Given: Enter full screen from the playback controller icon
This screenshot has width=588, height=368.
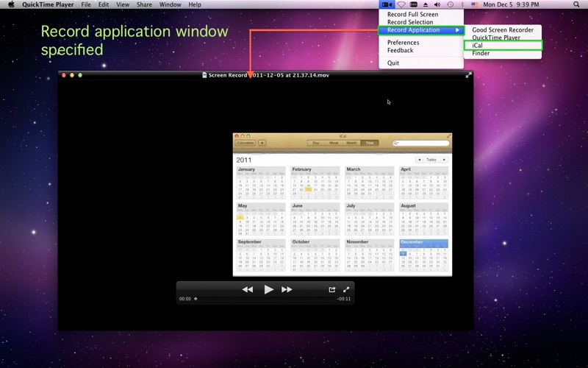Looking at the screenshot, I should 346,289.
